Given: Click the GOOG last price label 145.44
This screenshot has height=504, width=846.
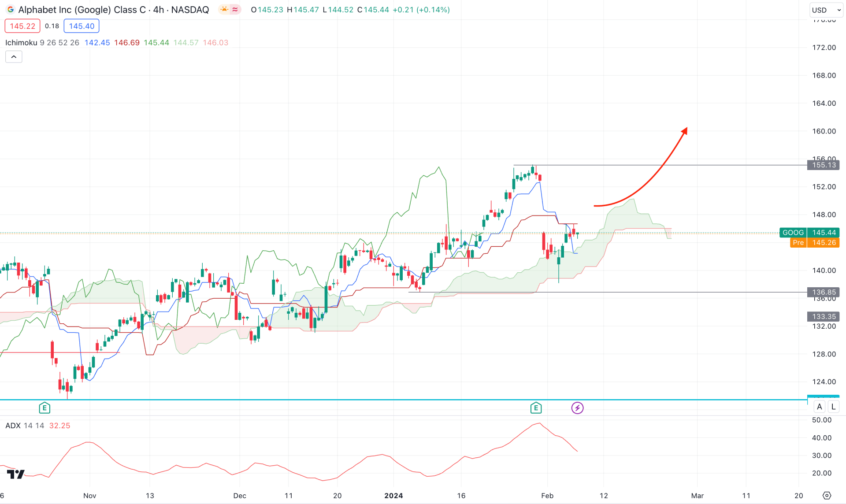Looking at the screenshot, I should click(809, 233).
